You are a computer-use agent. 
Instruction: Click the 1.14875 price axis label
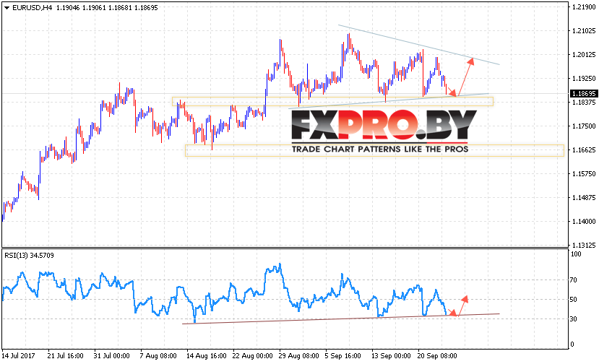pyautogui.click(x=584, y=197)
